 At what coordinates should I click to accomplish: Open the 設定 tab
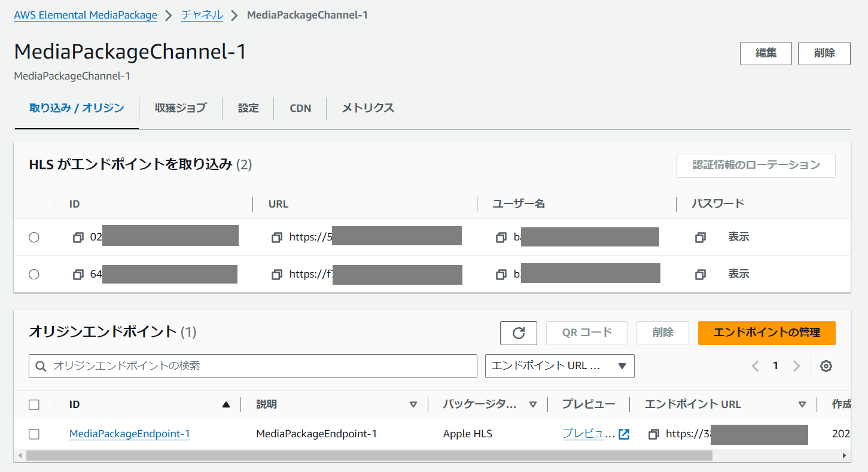248,108
